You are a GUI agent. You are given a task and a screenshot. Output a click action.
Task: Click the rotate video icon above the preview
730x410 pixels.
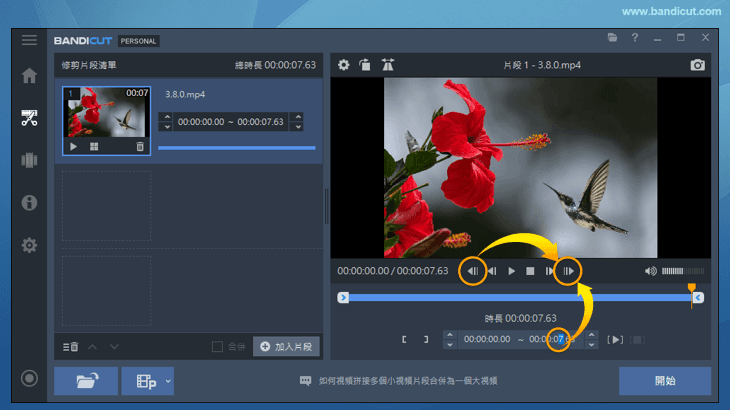coord(365,65)
